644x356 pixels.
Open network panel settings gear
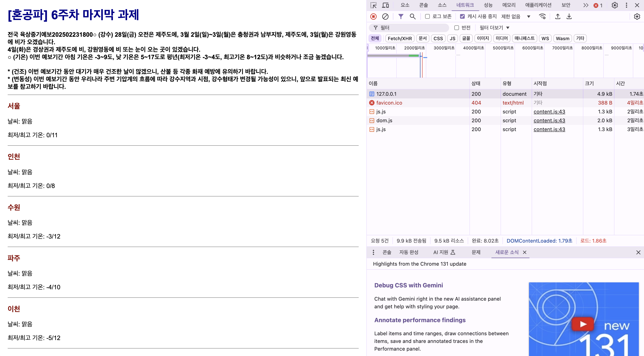coord(637,17)
